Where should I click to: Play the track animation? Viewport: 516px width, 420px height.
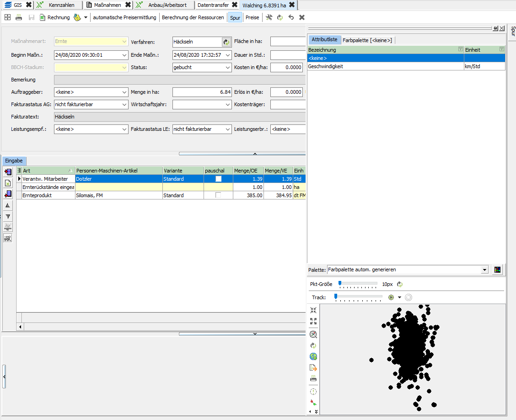(391, 297)
